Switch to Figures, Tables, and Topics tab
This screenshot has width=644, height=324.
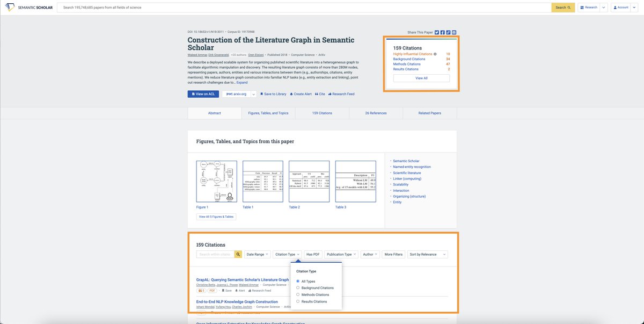(x=268, y=113)
